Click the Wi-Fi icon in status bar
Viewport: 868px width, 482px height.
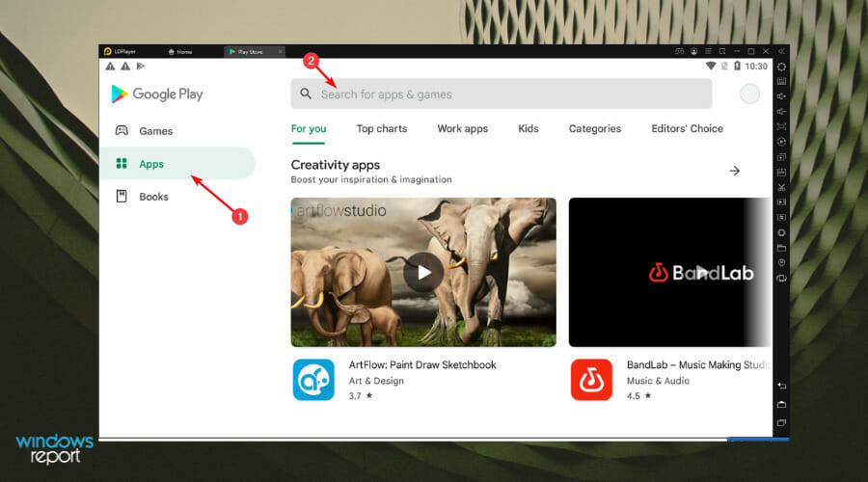coord(711,66)
